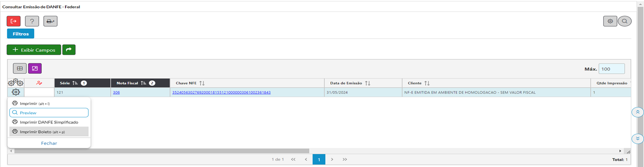644x167 pixels.
Task: Click the 'Total: 1' label
Action: click(x=620, y=159)
